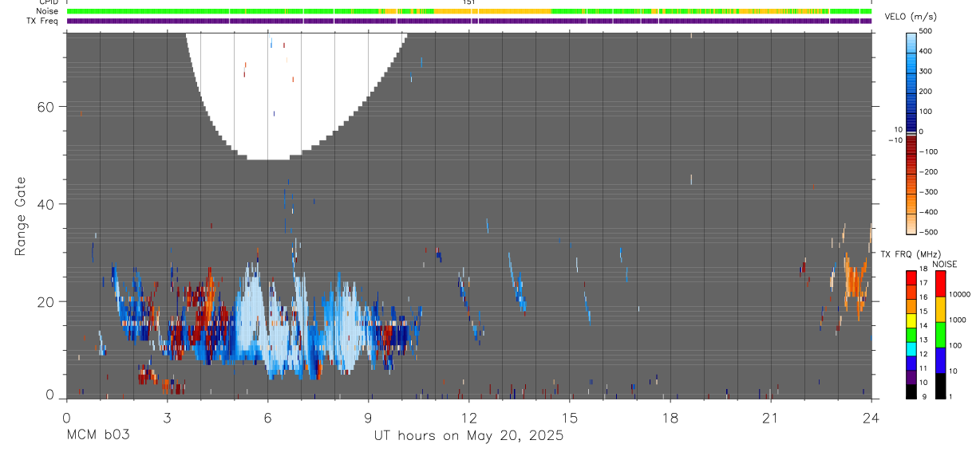Click the 18 tick label on UT hours axis

tap(670, 418)
